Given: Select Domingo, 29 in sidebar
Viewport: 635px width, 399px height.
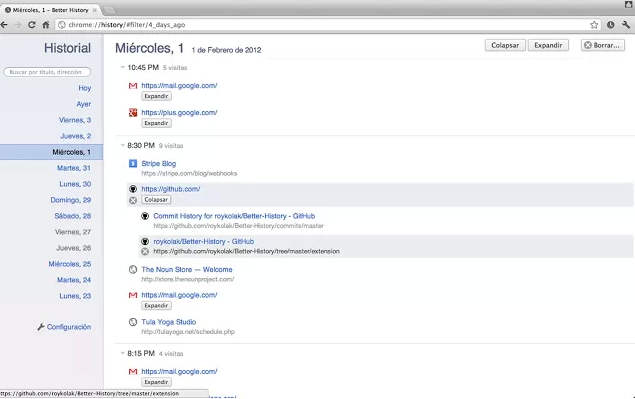Looking at the screenshot, I should pos(71,200).
